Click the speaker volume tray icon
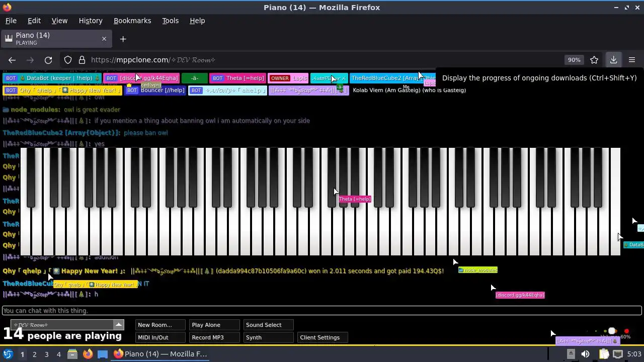This screenshot has width=644, height=362. tap(585, 354)
